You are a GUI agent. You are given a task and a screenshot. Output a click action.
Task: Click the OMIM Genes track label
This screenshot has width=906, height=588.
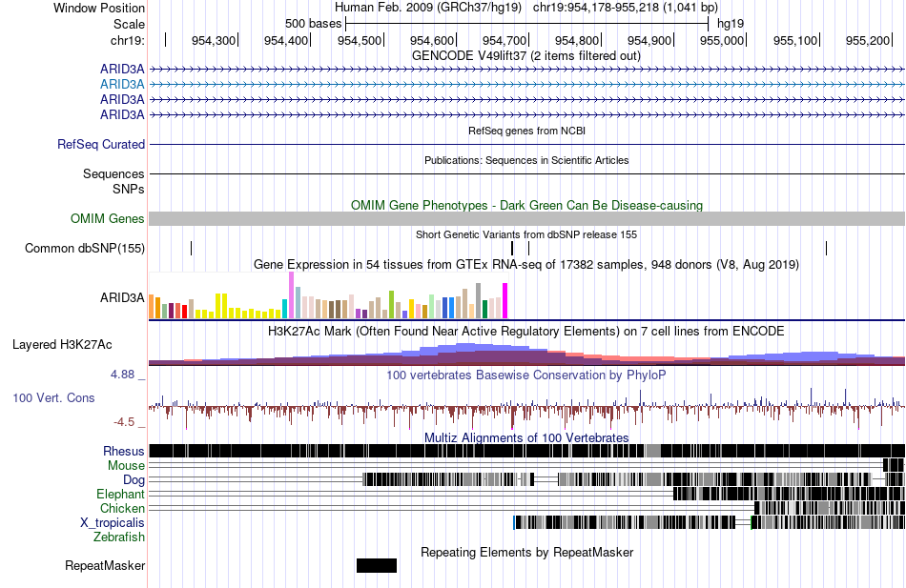(108, 219)
